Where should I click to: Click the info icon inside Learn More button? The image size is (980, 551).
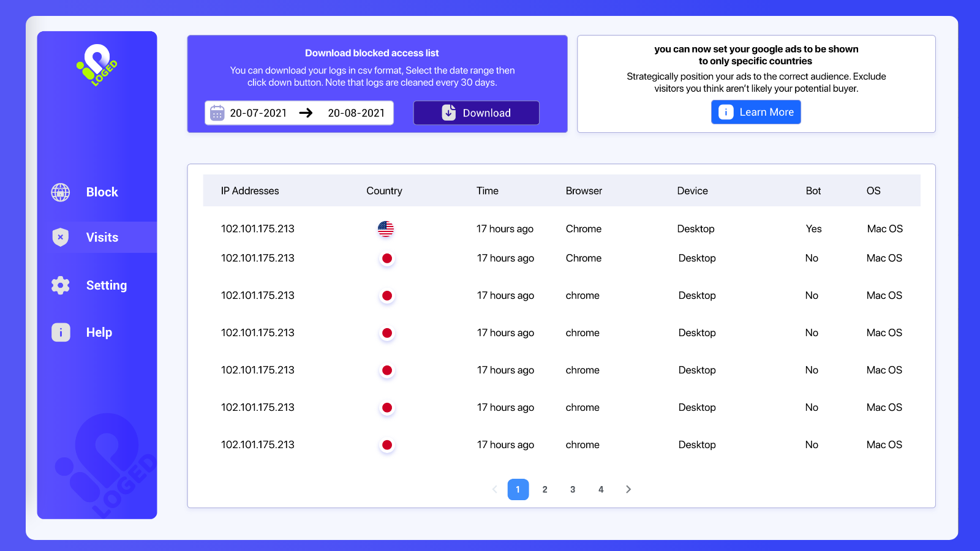click(726, 112)
